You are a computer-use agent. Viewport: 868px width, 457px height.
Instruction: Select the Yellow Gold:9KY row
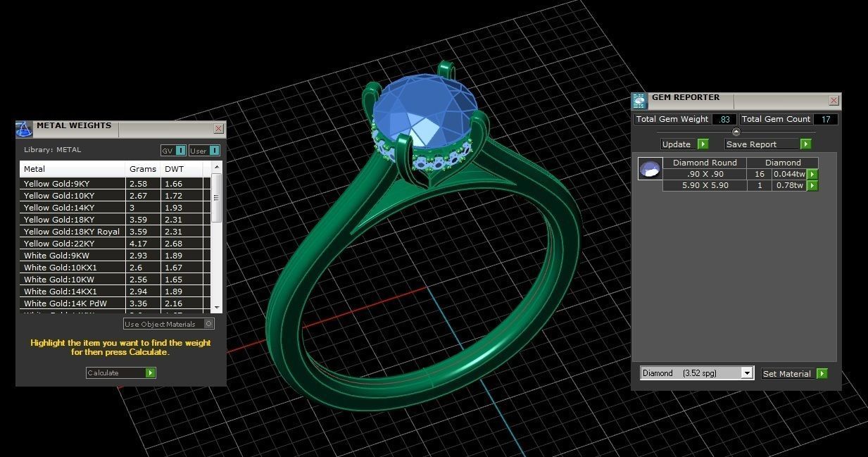pos(115,184)
